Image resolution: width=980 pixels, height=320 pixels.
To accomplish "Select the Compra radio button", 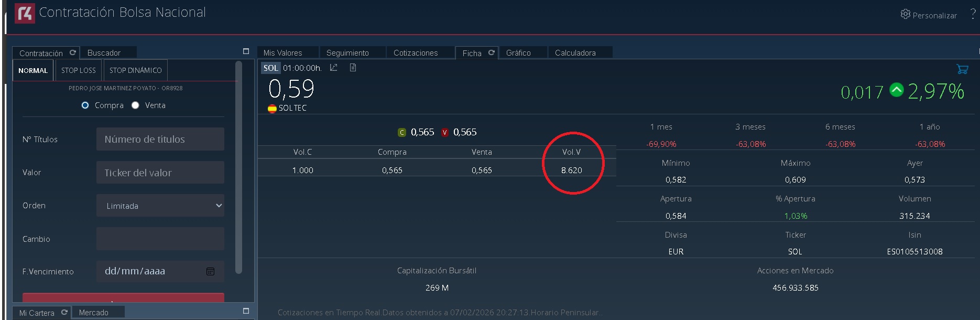I will [x=85, y=105].
